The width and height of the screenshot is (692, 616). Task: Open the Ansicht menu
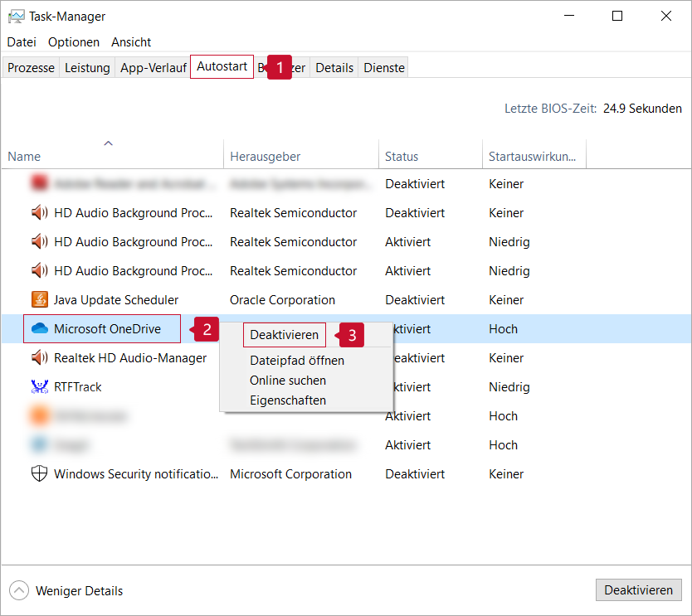(131, 42)
